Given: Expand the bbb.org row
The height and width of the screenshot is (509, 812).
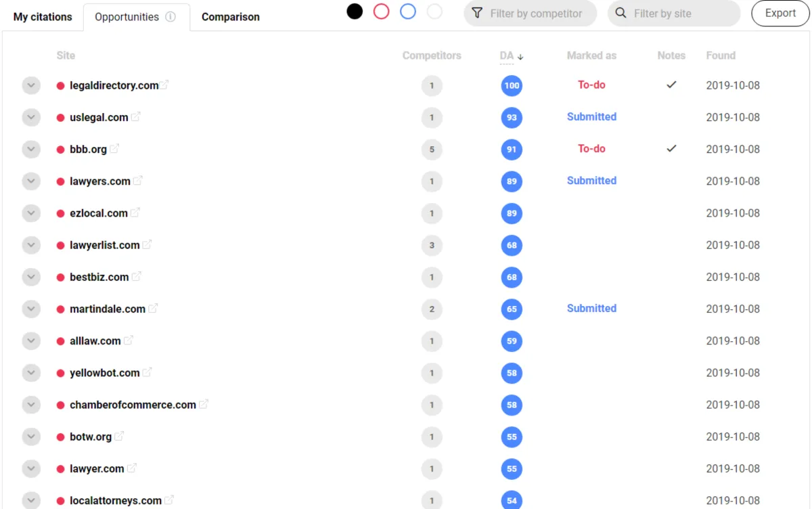Looking at the screenshot, I should pyautogui.click(x=31, y=149).
